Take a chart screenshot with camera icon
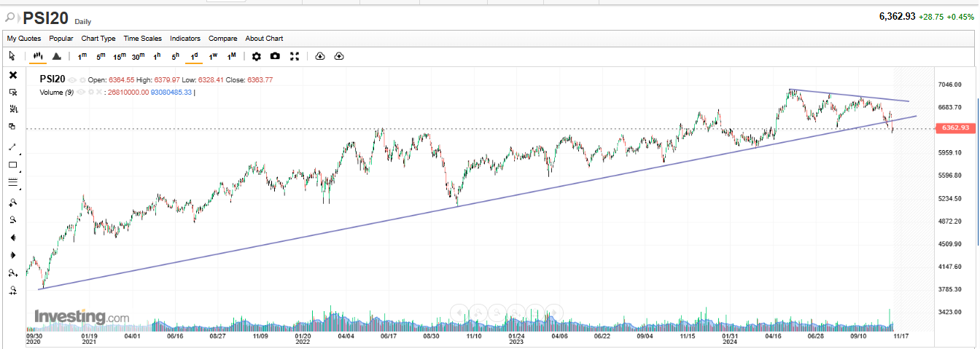 tap(275, 56)
